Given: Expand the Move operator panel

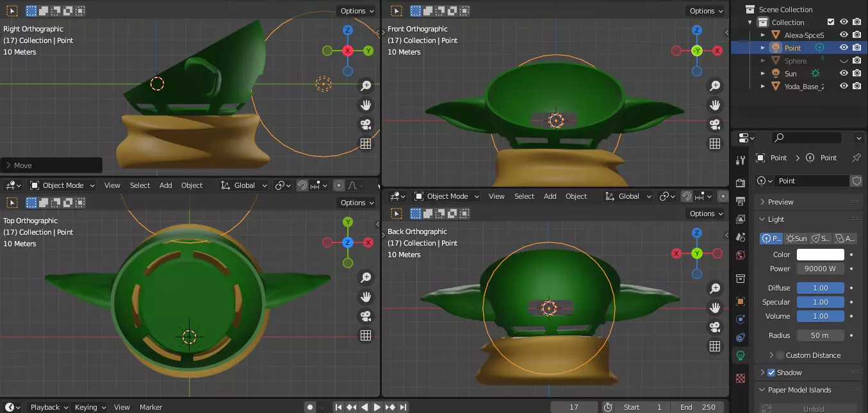Looking at the screenshot, I should (51, 165).
